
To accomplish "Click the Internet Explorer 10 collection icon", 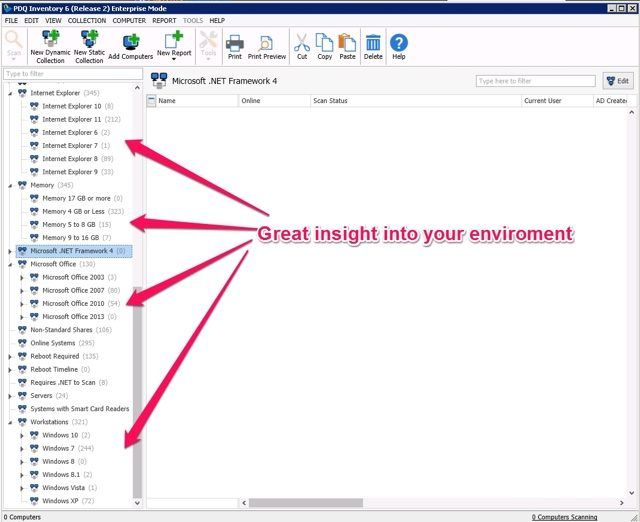I will click(34, 106).
